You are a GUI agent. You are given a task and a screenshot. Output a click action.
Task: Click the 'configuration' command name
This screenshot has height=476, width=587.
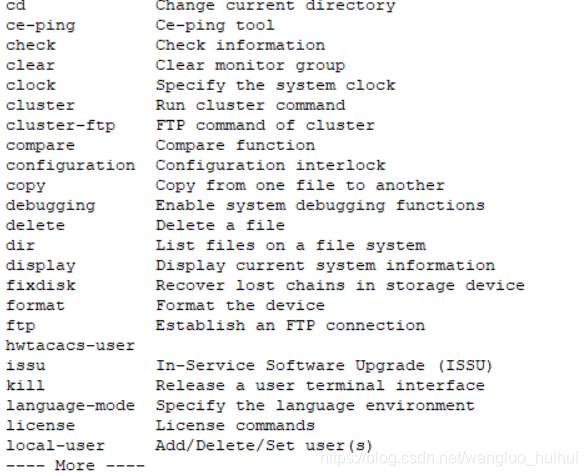click(x=70, y=166)
